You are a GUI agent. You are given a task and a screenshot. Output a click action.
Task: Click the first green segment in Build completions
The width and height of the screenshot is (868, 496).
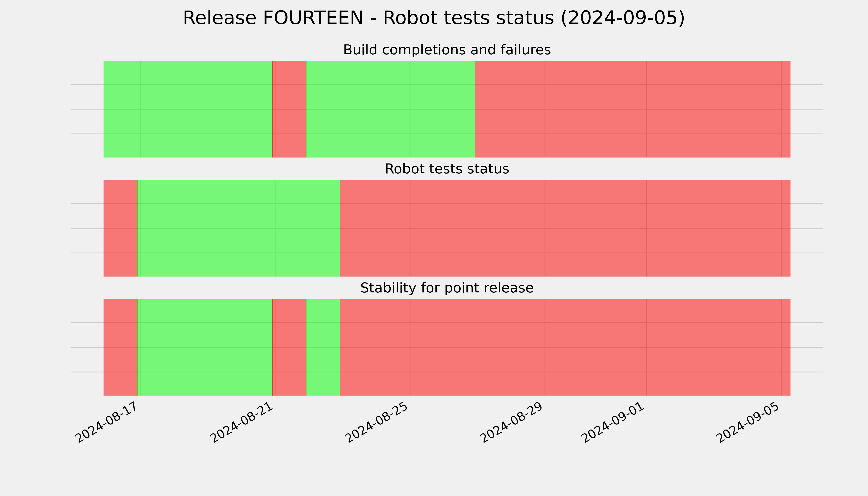[188, 109]
